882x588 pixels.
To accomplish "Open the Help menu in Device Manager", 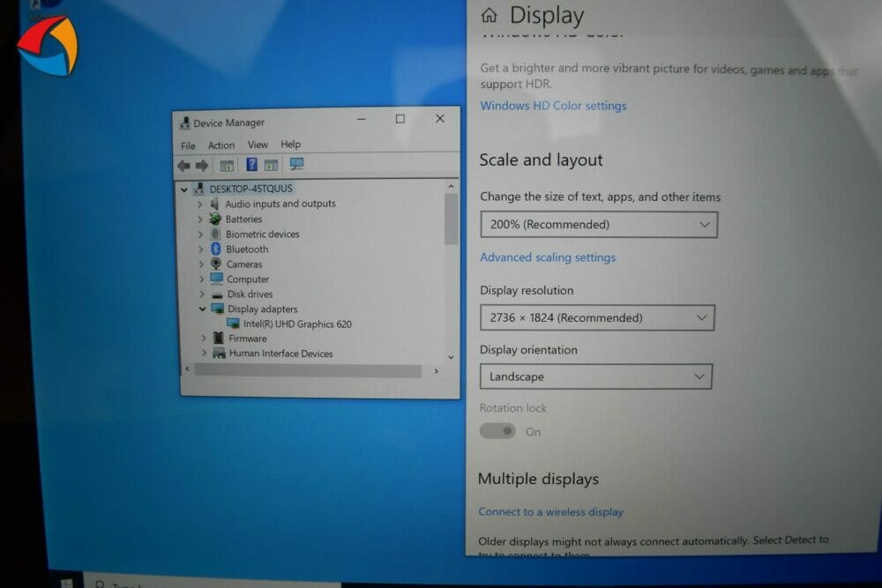I will coord(291,144).
